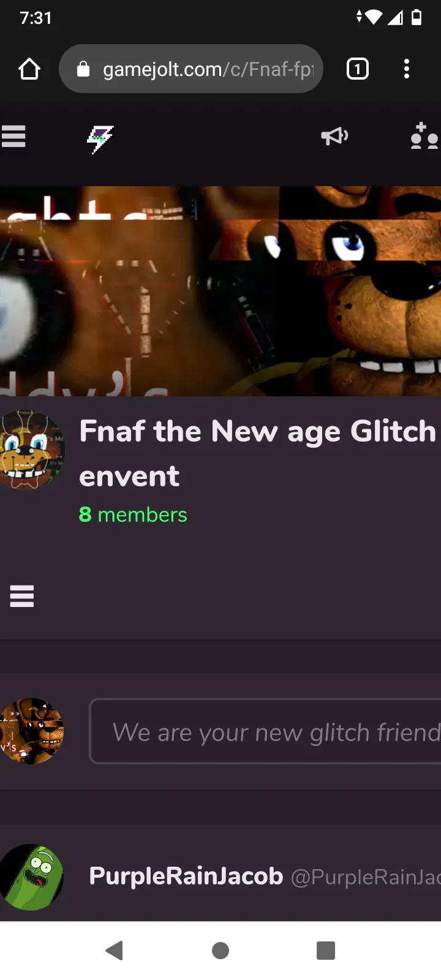
Task: Focus the gamejolt.com address bar
Action: (x=190, y=69)
